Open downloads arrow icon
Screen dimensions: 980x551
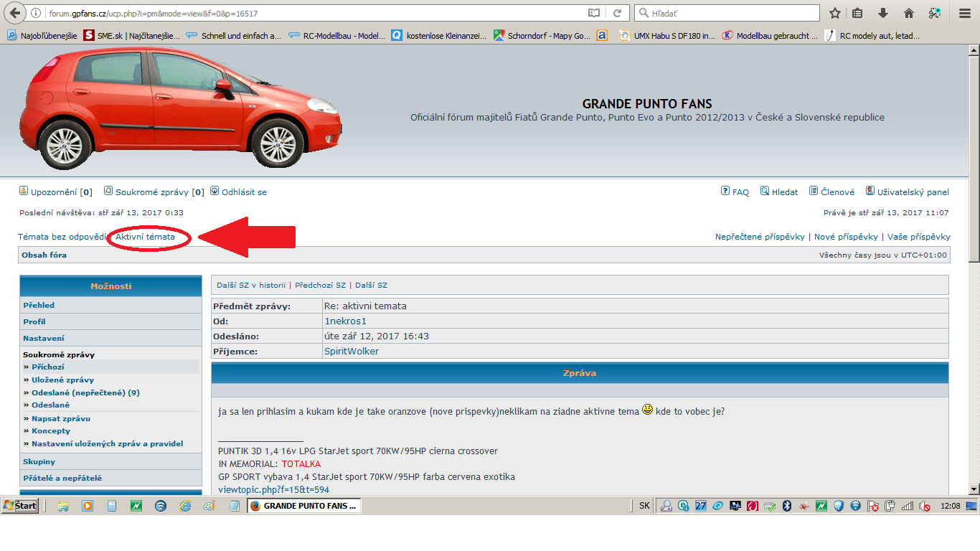[x=883, y=13]
